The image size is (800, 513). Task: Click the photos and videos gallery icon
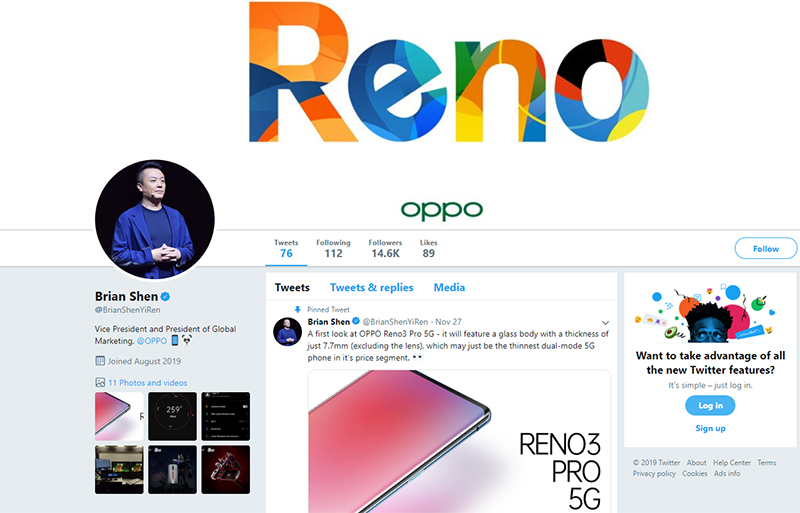pyautogui.click(x=100, y=382)
